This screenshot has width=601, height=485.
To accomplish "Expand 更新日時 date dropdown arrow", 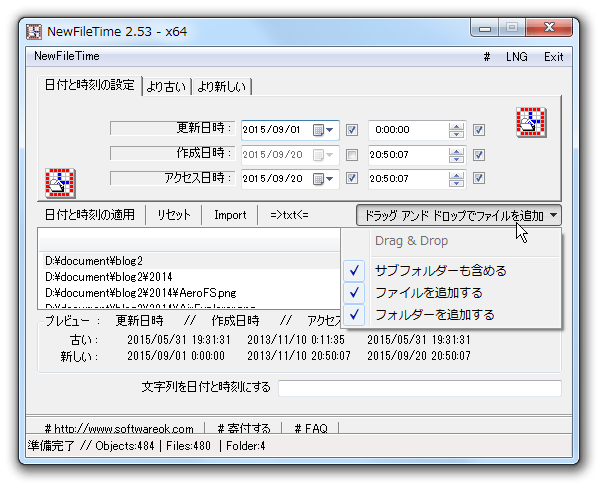I will coord(330,130).
